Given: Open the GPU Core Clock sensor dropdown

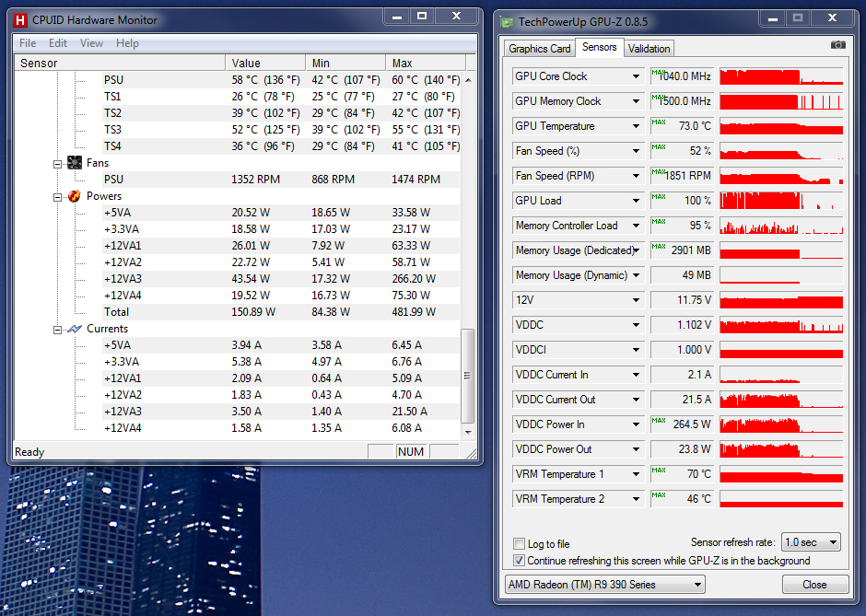Looking at the screenshot, I should point(637,76).
